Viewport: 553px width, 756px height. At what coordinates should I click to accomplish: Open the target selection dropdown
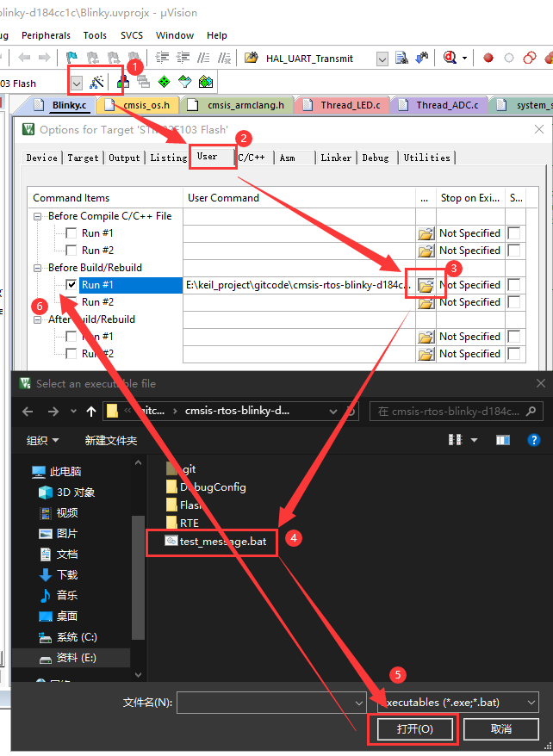coord(76,84)
